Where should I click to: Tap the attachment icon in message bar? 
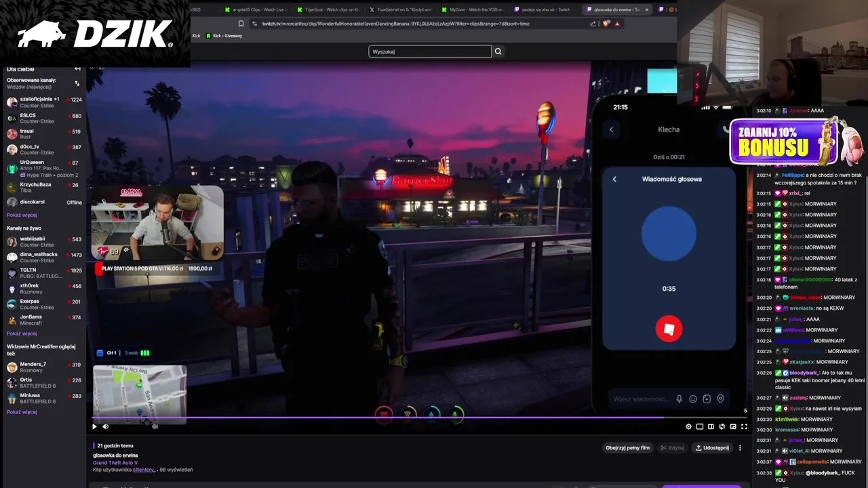coord(707,399)
